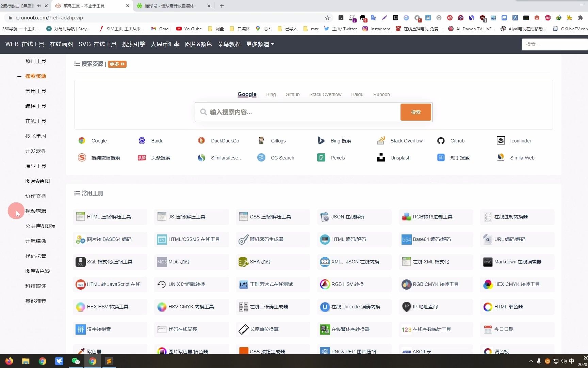Screen dimensions: 588x368
Task: Click the orange 搜索 button
Action: 415,112
